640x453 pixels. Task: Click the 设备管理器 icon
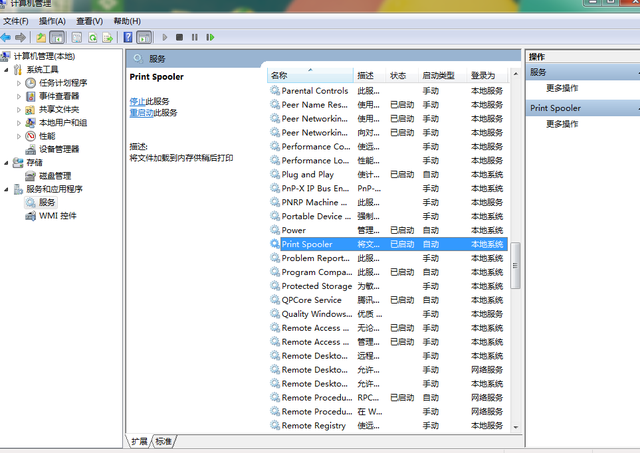31,149
